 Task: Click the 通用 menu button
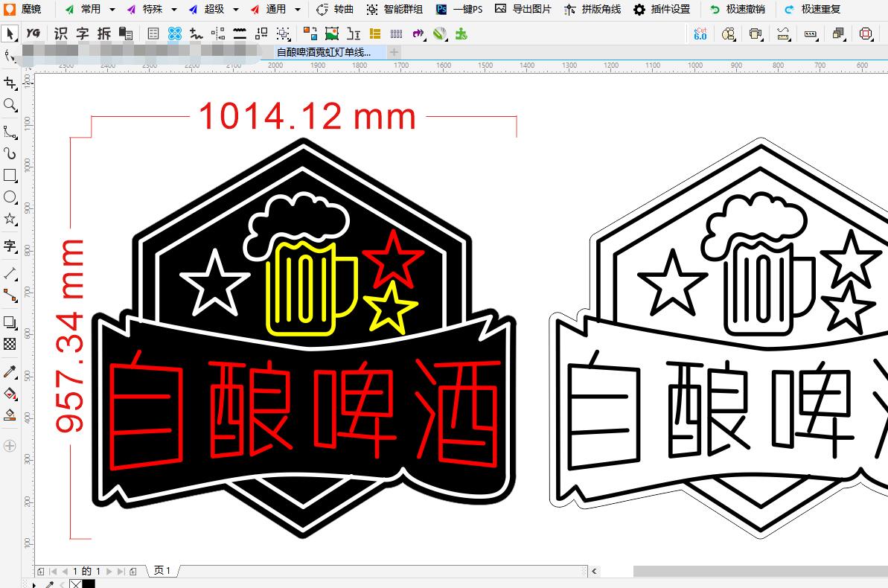[x=269, y=9]
